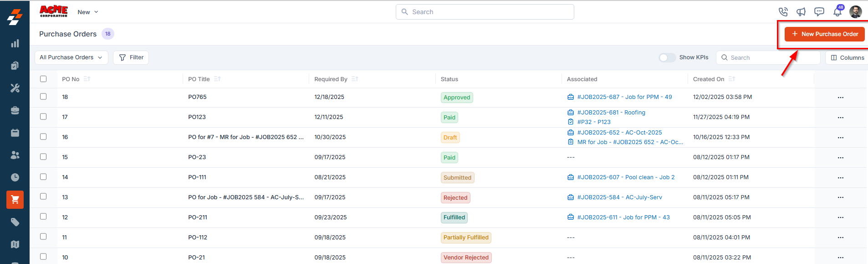Open job link #JOB2025-611 - Job for PPM - 43

tap(623, 217)
